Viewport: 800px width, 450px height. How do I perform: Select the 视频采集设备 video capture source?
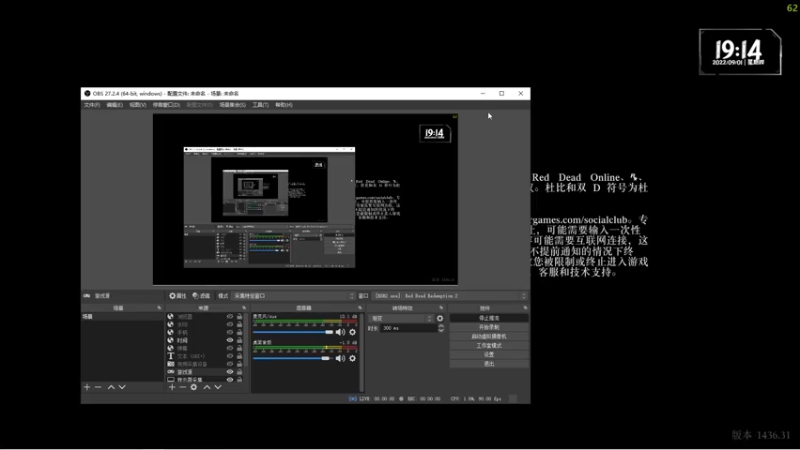tap(205, 364)
